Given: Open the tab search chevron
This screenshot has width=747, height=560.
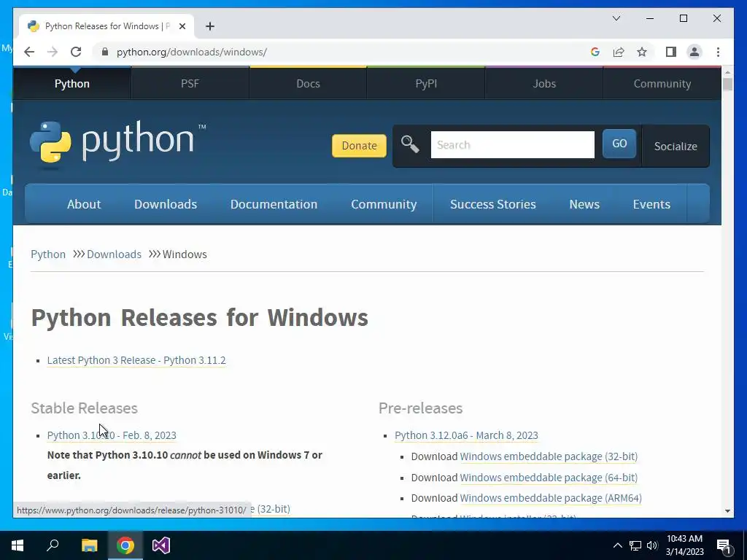Looking at the screenshot, I should tap(616, 18).
